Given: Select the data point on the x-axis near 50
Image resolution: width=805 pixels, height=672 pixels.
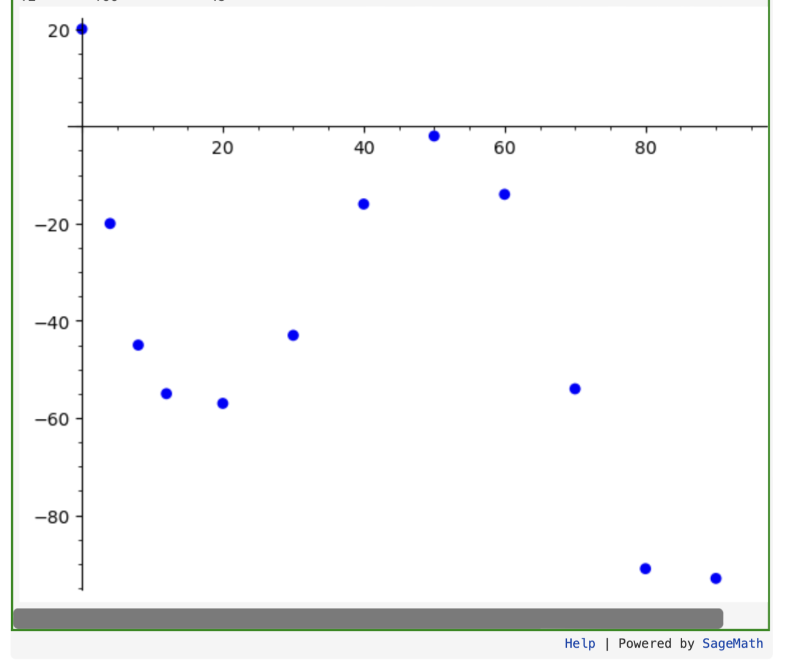Looking at the screenshot, I should [433, 135].
